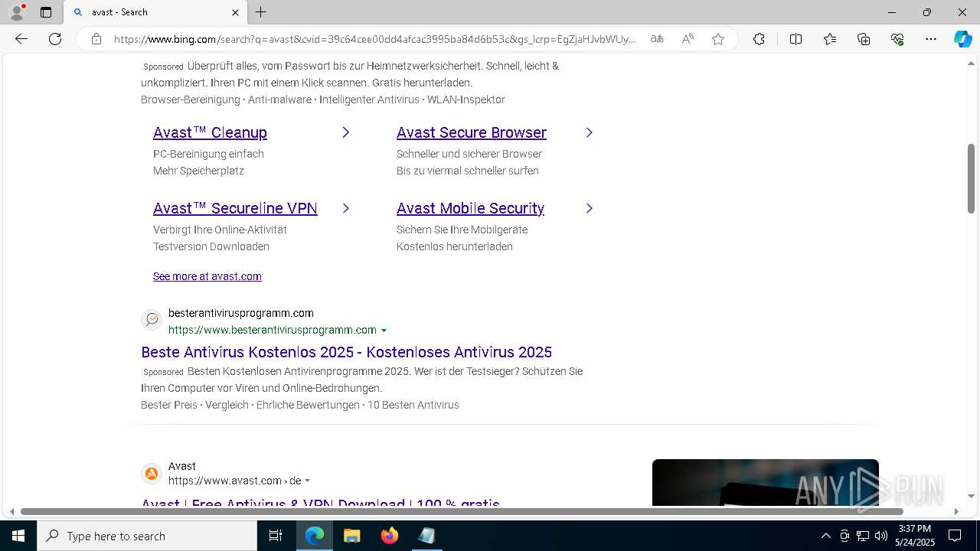Open Favorites list icon
This screenshot has width=980, height=551.
coord(830,39)
